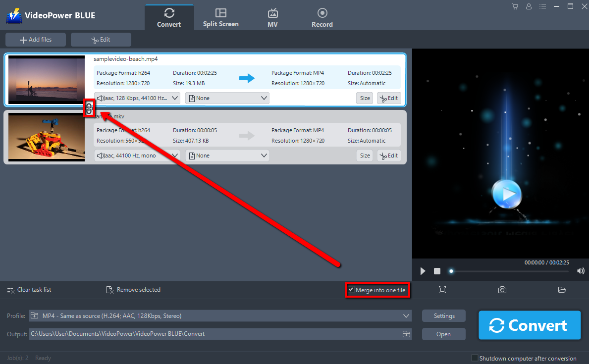Click Size button for samplevideo-beach.mp4
This screenshot has height=364, width=589.
[365, 98]
